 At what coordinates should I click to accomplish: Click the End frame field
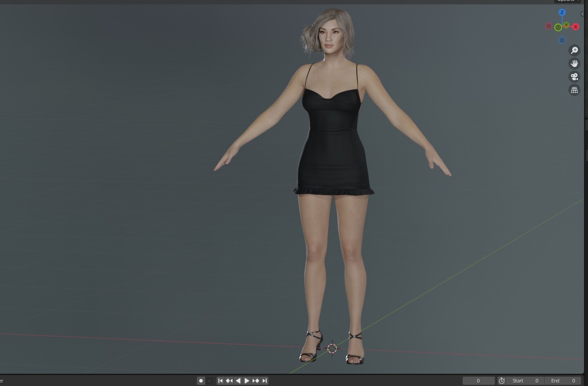coord(563,381)
